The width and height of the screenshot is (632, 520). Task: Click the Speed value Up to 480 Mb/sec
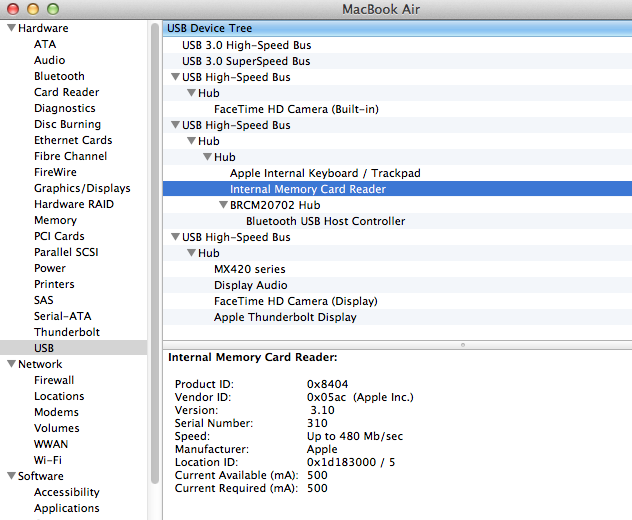pos(355,436)
